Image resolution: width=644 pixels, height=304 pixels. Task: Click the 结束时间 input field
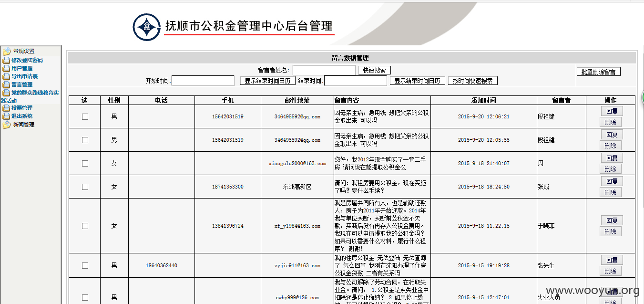356,81
